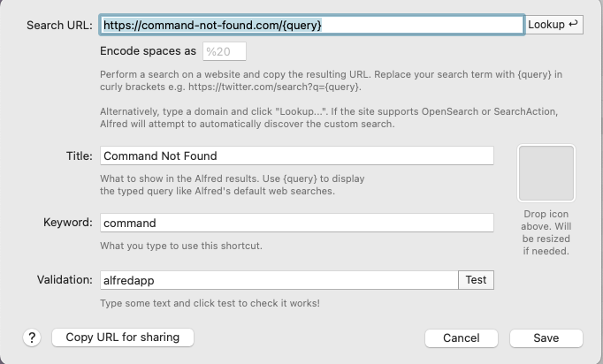Click the Encode spaces as %20 field

click(225, 51)
